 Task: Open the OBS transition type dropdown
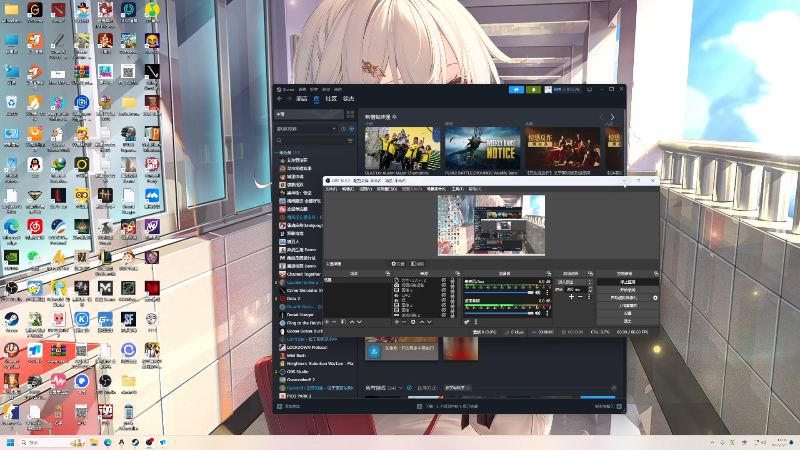573,282
